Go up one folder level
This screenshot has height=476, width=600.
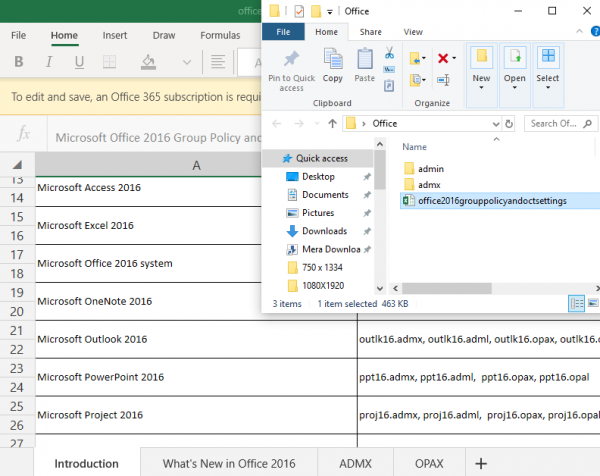[x=332, y=124]
